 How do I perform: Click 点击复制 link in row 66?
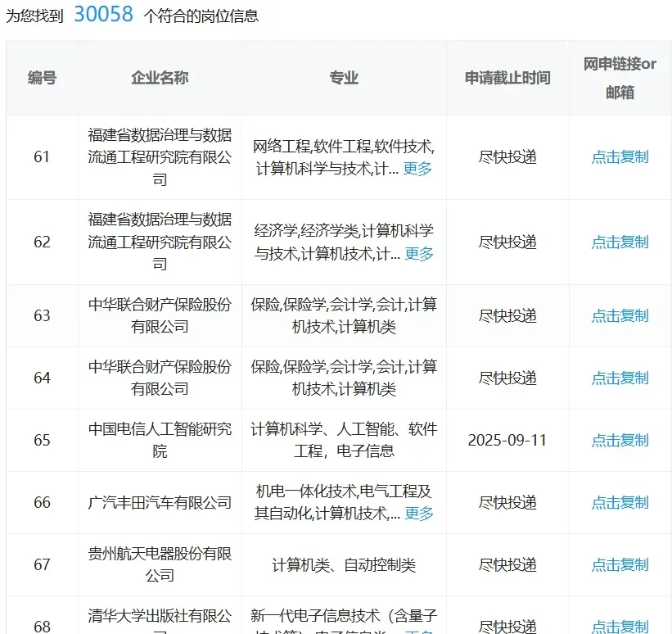620,502
